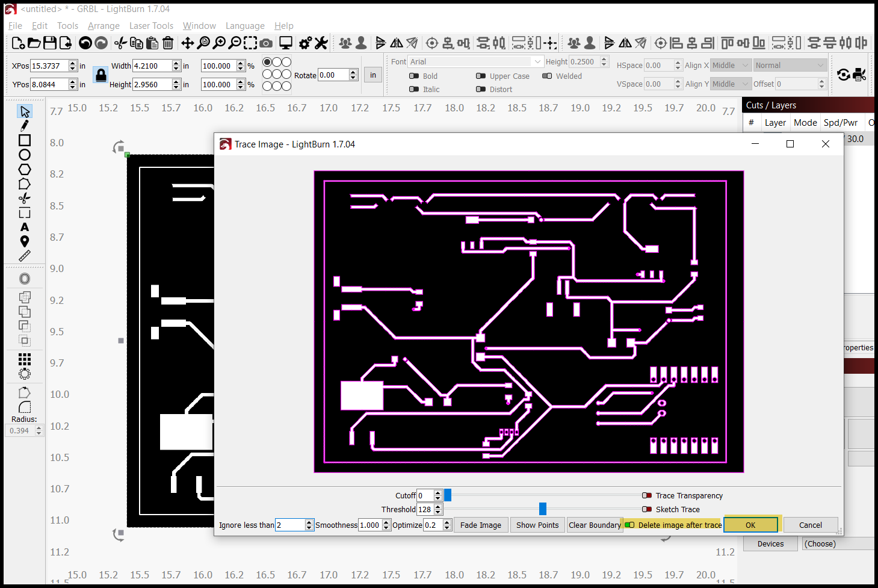Toggle the aspect ratio lock icon
This screenshot has width=878, height=588.
pyautogui.click(x=101, y=75)
